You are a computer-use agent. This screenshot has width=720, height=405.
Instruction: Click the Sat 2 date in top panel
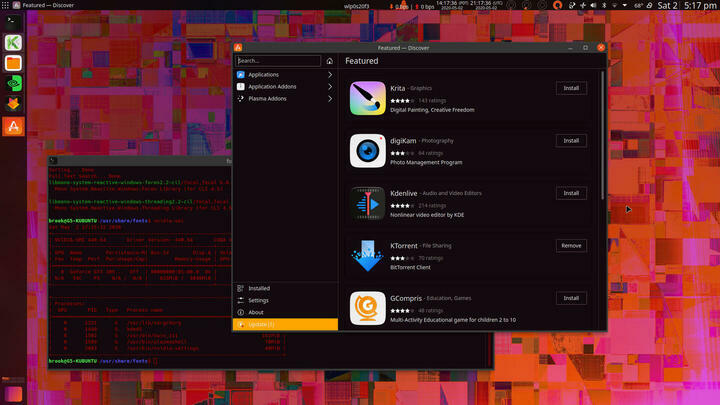pos(668,6)
